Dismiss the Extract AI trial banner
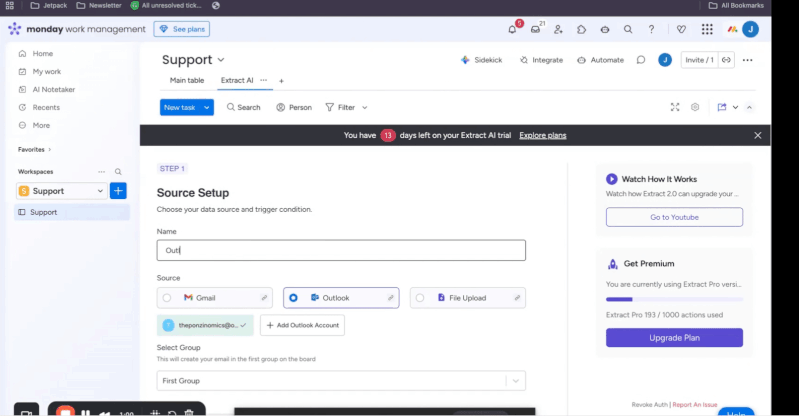Image resolution: width=799 pixels, height=416 pixels. tap(758, 136)
